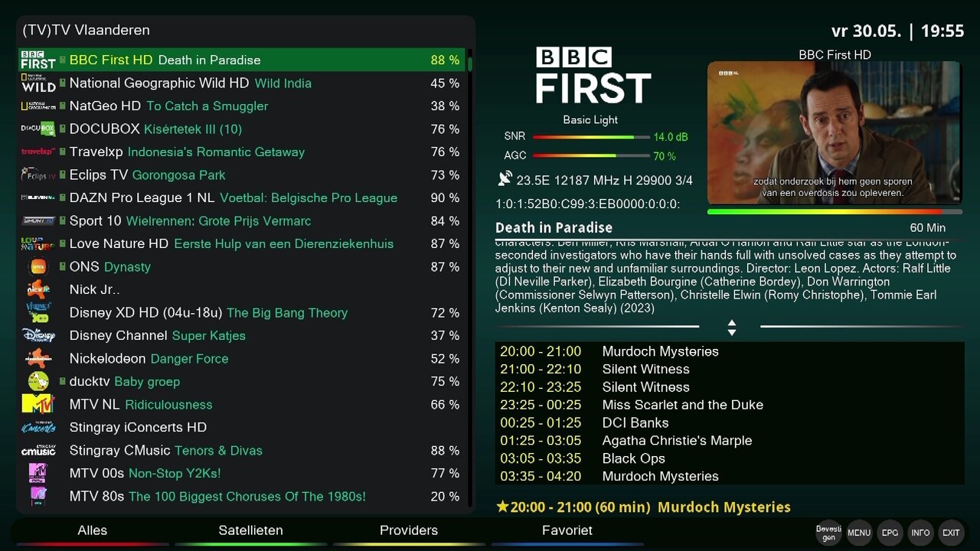Switch to the Favoriet tab
This screenshot has height=551, width=980.
(x=567, y=530)
